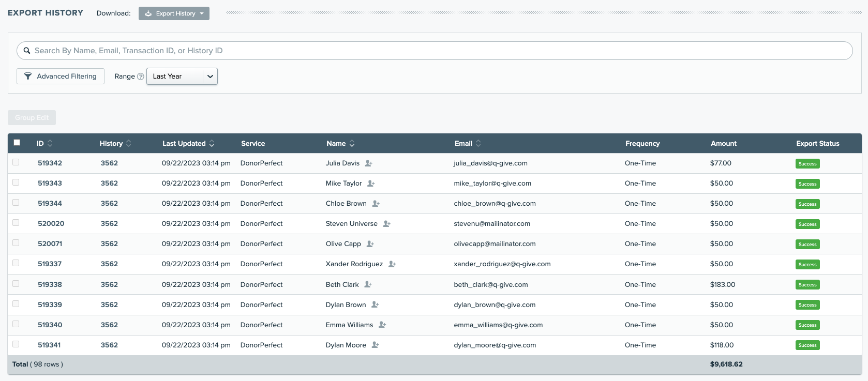Image resolution: width=868 pixels, height=381 pixels.
Task: Check the row for ID 519338
Action: [x=16, y=284]
